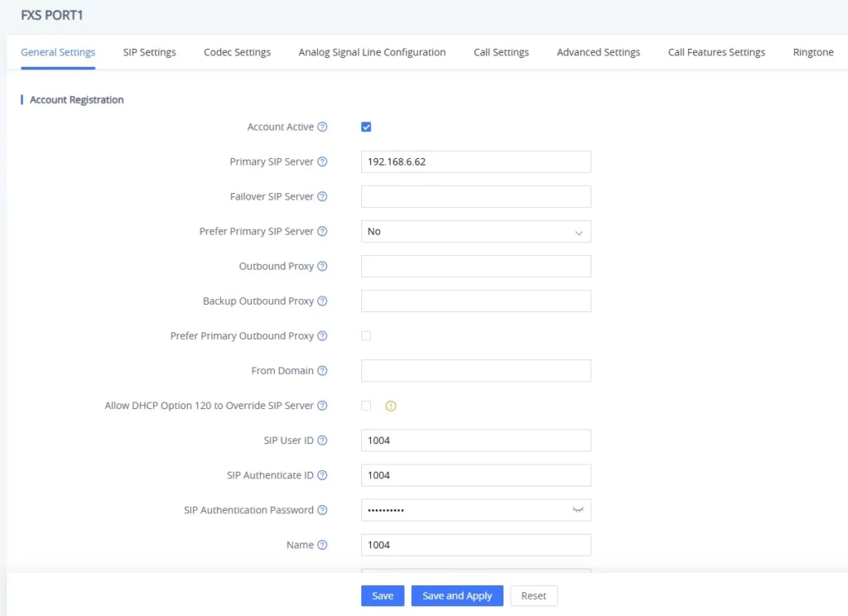
Task: Select the General Settings tab
Action: (58, 52)
